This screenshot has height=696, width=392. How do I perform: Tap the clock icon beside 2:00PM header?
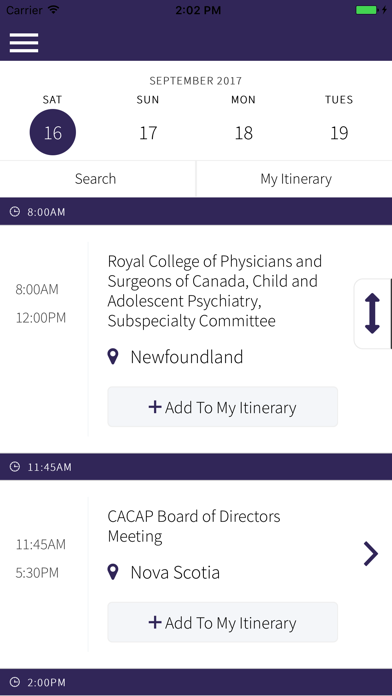click(15, 682)
